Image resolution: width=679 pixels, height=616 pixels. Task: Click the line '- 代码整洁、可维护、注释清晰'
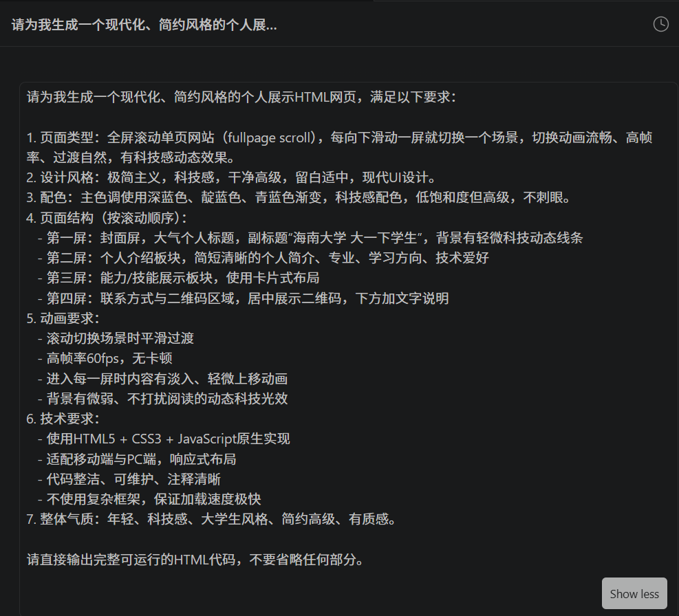pyautogui.click(x=129, y=479)
